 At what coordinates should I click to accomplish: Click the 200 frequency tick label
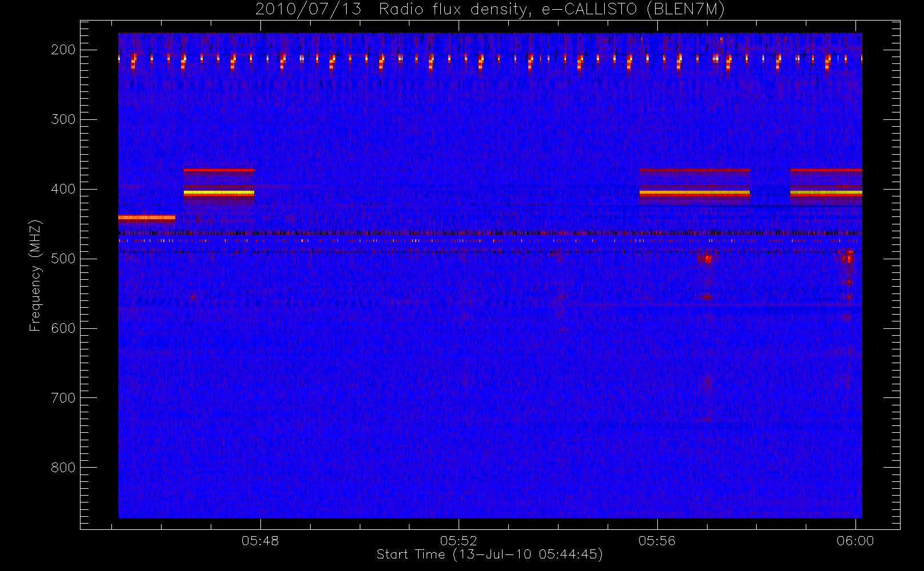(63, 50)
